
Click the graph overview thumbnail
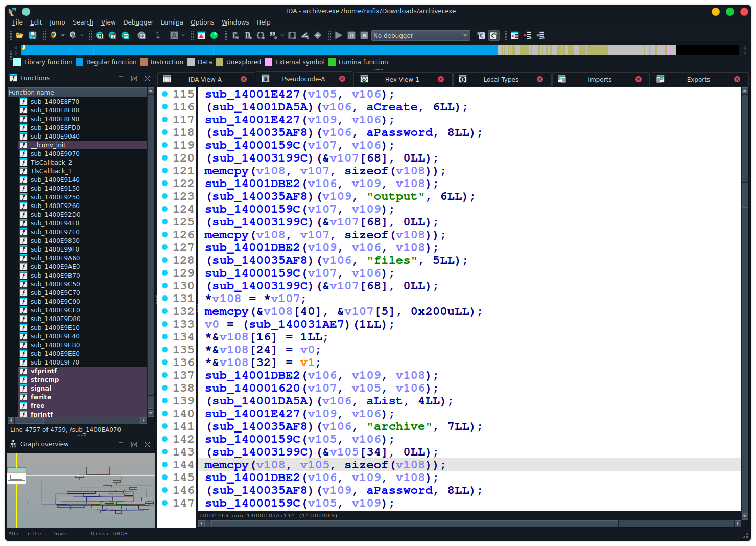point(81,490)
